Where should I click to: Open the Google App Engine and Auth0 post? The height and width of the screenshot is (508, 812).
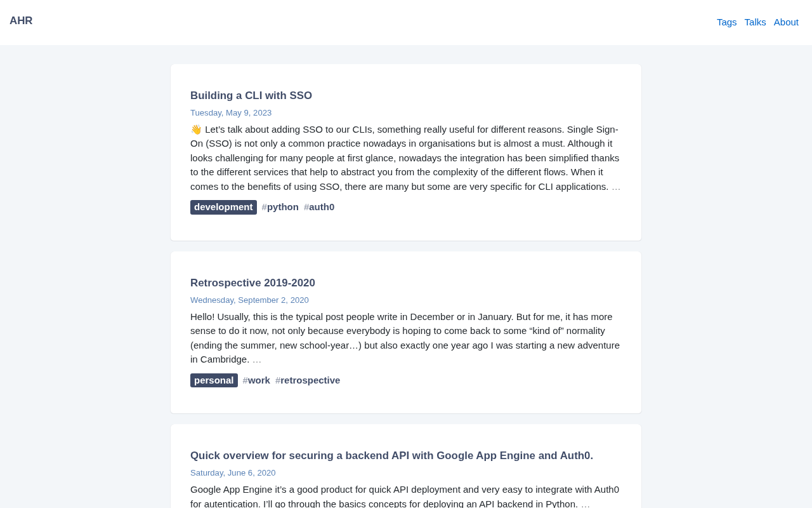click(391, 456)
